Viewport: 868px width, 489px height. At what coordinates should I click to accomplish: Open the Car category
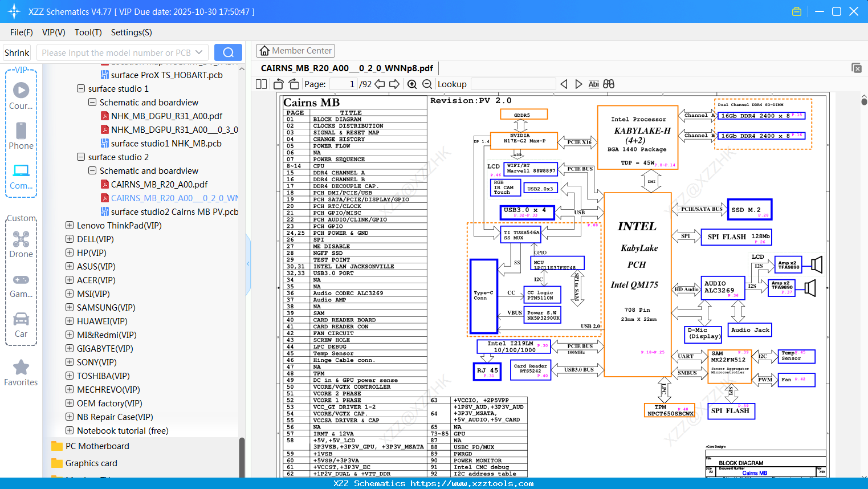21,325
